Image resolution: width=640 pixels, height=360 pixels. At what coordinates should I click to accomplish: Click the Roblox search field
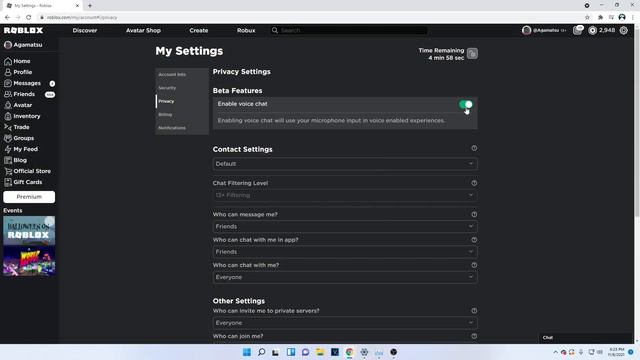pyautogui.click(x=349, y=30)
